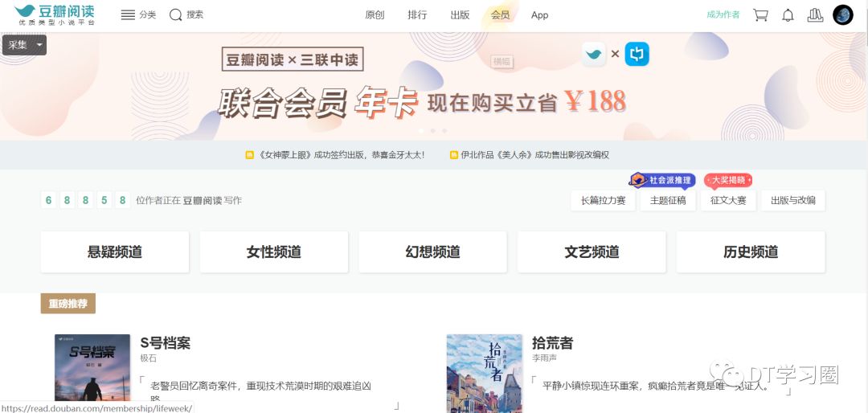Viewport: 868px width, 413px height.
Task: Click the blue 中读 app icon in banner
Action: 637,55
